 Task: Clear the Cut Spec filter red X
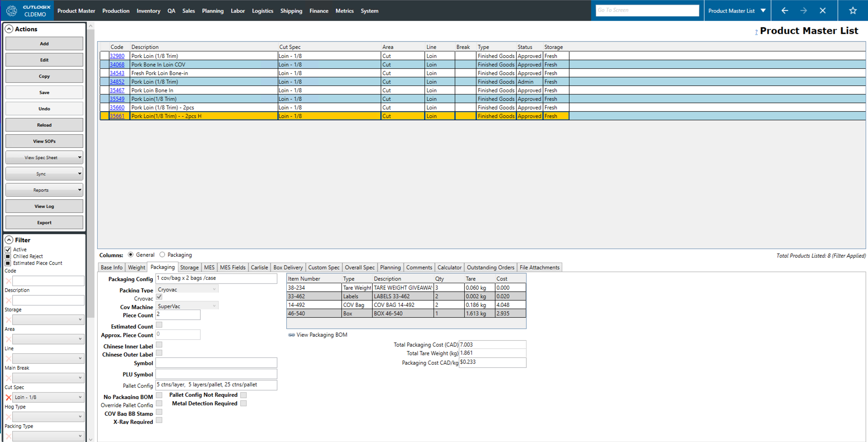click(x=8, y=397)
